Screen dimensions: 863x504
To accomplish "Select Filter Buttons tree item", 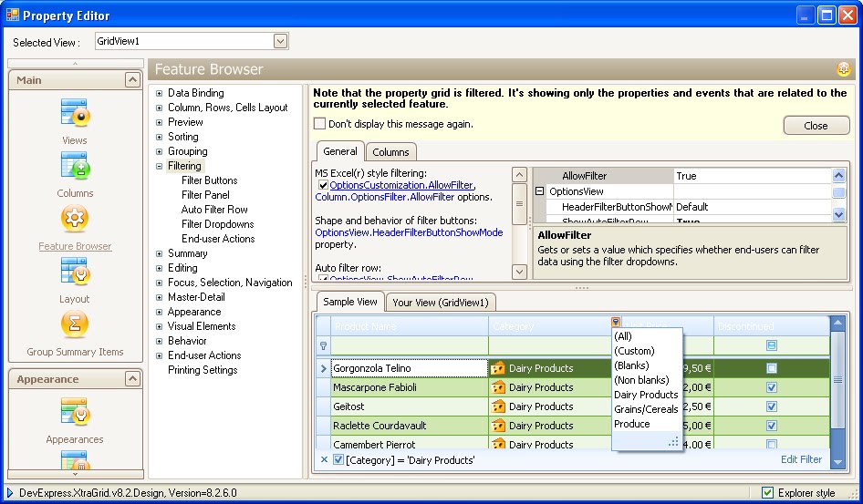I will point(209,180).
